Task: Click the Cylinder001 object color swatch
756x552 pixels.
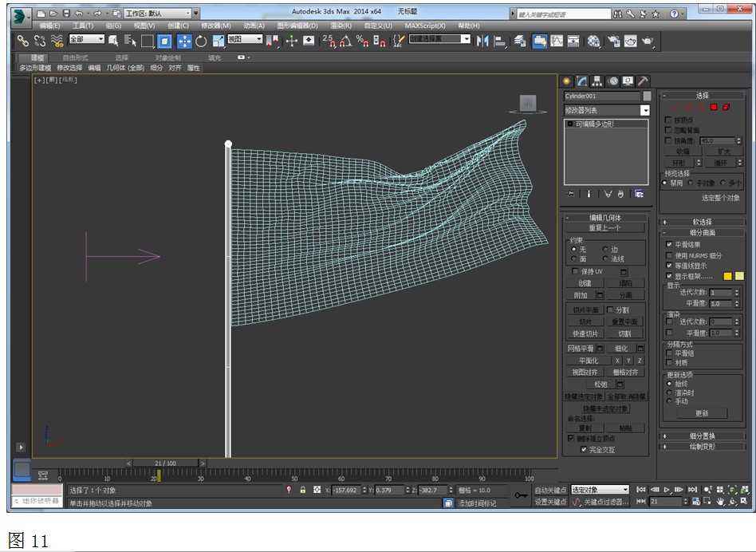Action: click(x=647, y=96)
